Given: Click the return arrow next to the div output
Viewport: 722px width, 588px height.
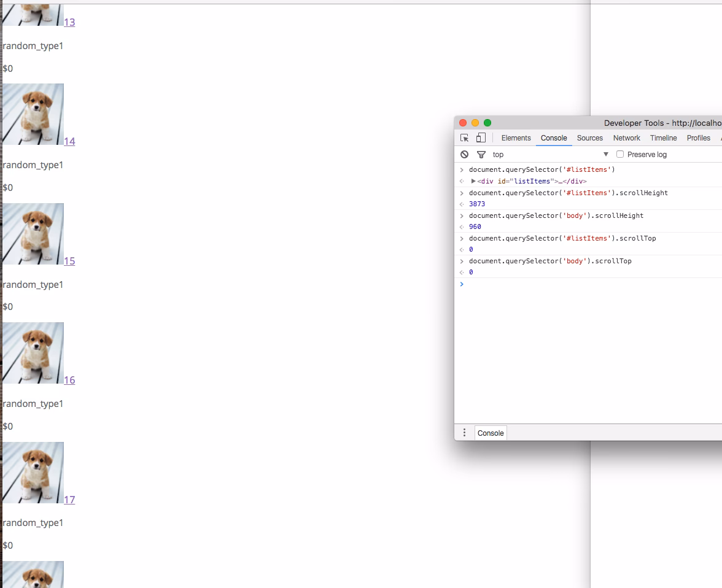Looking at the screenshot, I should [461, 180].
